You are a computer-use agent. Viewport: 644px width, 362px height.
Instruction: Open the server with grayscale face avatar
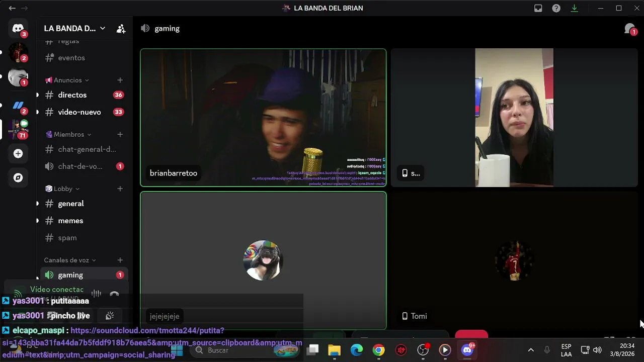pyautogui.click(x=18, y=77)
